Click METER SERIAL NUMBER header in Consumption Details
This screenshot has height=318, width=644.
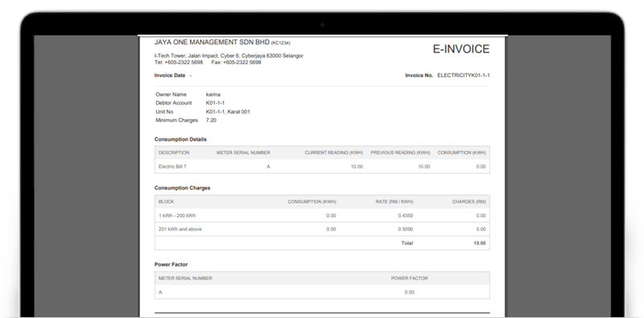tap(243, 153)
